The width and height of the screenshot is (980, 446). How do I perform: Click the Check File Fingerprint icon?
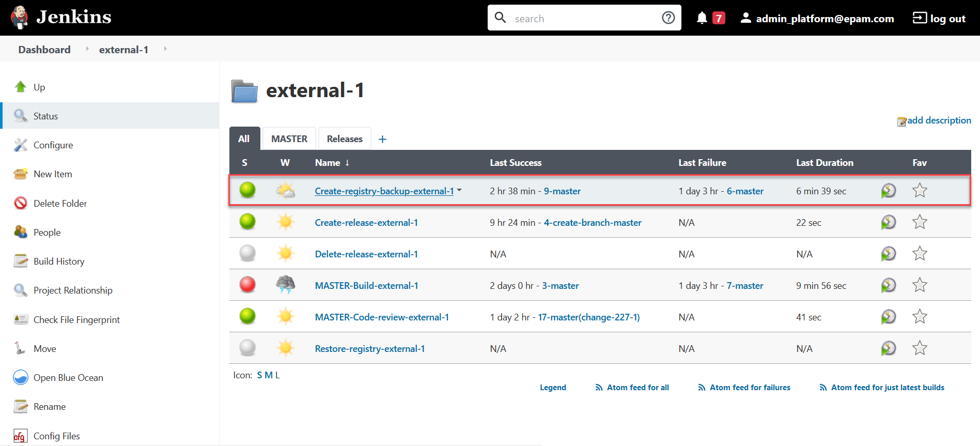coord(21,319)
